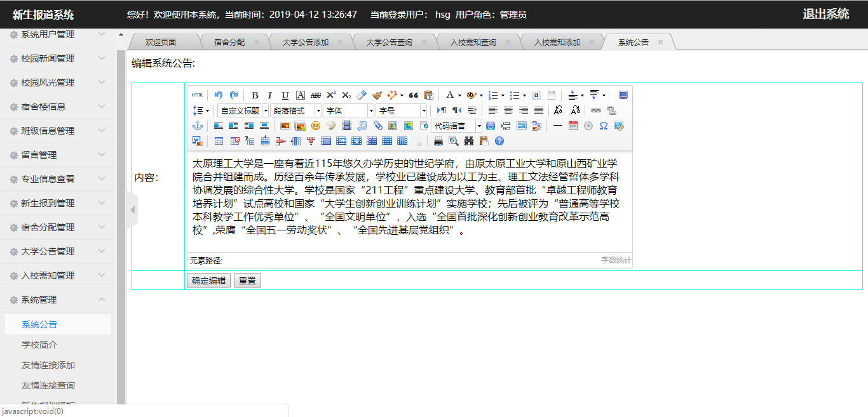Align text center
The width and height of the screenshot is (868, 417).
coord(508,110)
